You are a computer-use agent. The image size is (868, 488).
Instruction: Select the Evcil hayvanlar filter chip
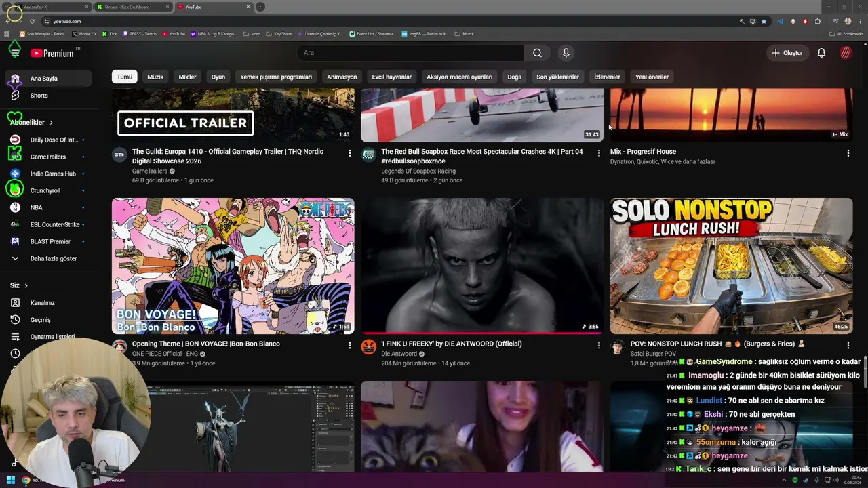tap(392, 77)
